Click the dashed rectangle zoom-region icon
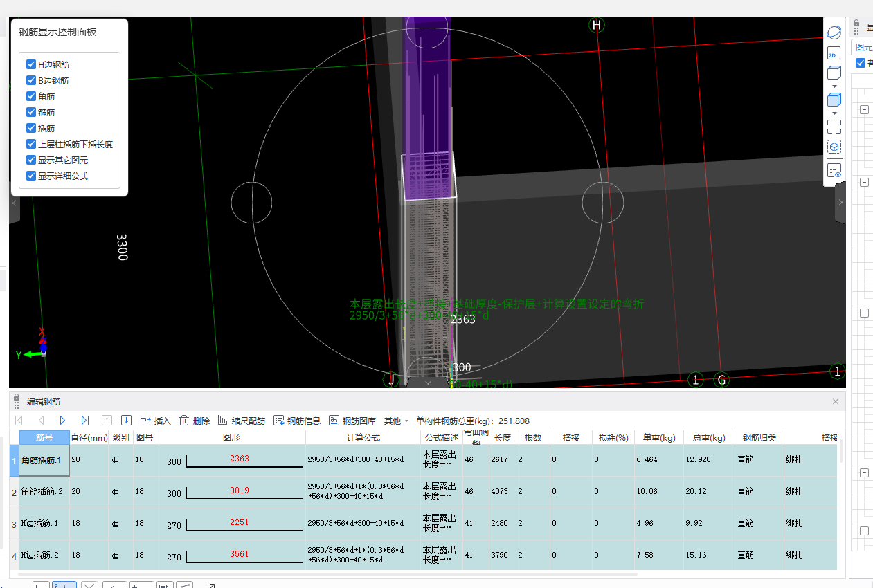873x588 pixels. [834, 126]
